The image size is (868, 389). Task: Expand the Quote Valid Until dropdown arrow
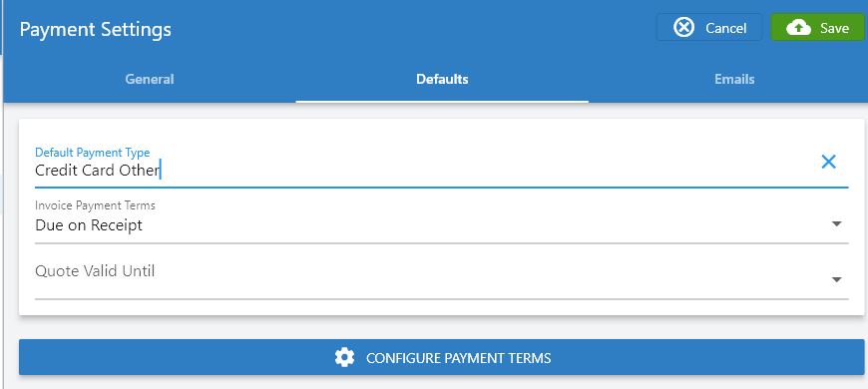point(836,280)
